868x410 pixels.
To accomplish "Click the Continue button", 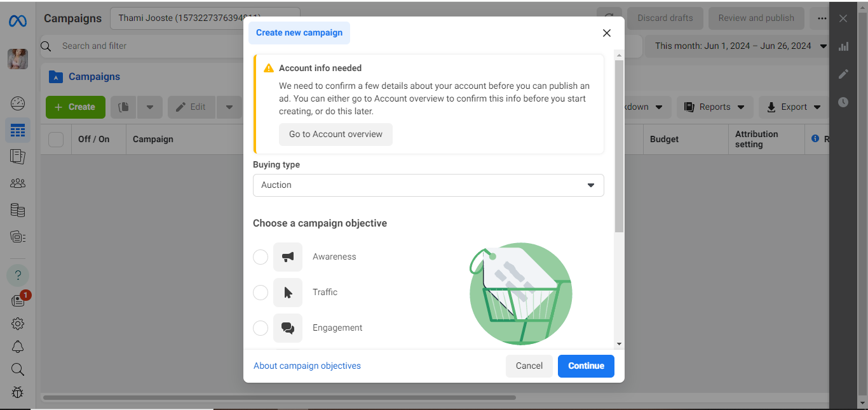I will (x=586, y=366).
